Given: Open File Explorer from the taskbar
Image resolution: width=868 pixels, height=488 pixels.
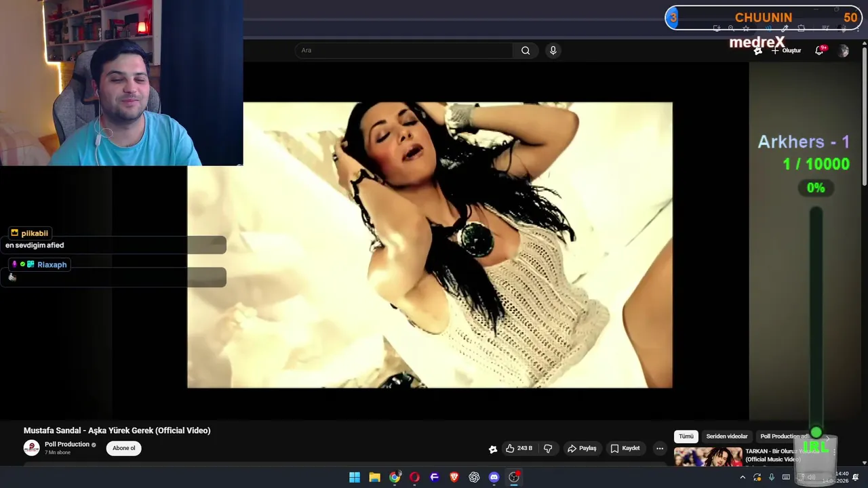Looking at the screenshot, I should point(374,477).
